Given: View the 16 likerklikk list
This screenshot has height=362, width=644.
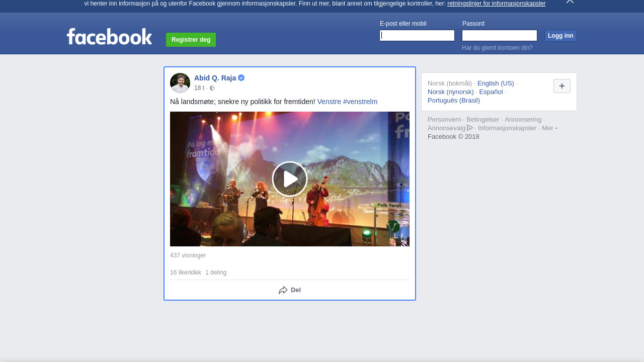Looking at the screenshot, I should tap(186, 273).
